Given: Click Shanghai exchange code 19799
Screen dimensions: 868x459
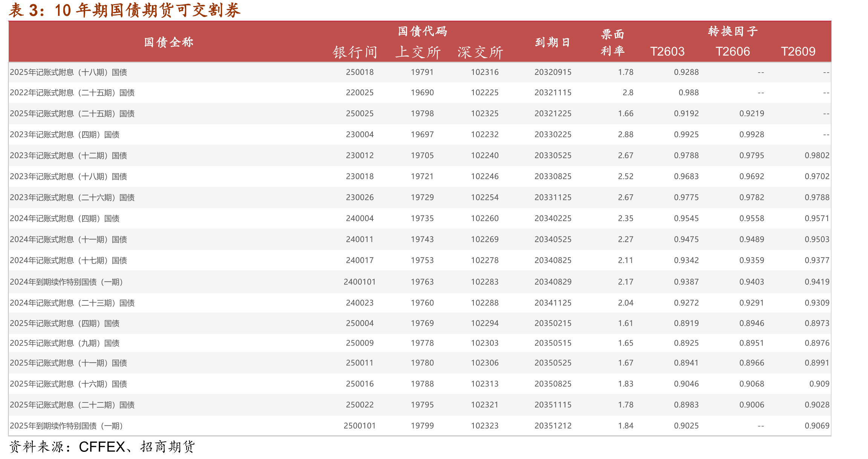Looking at the screenshot, I should (423, 426).
